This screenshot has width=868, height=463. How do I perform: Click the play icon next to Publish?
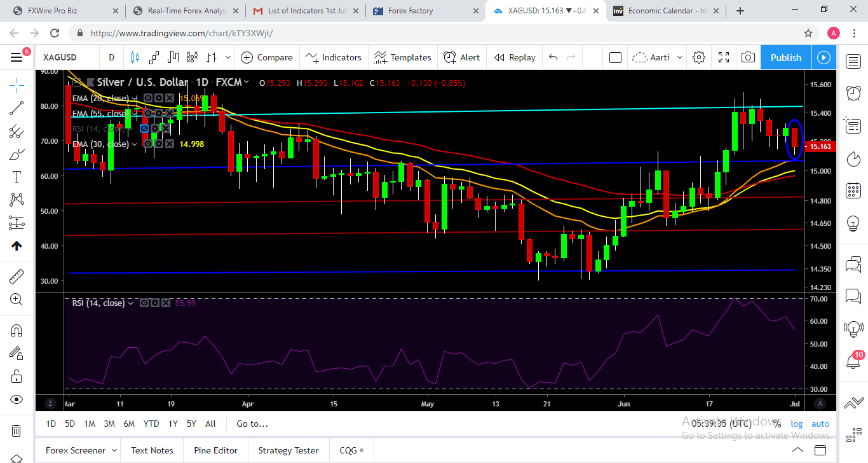(824, 57)
